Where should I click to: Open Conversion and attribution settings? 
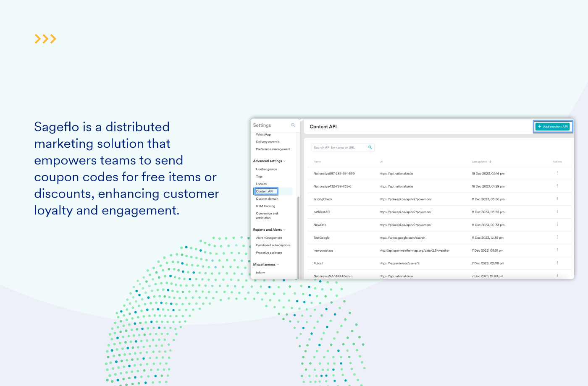(x=267, y=216)
